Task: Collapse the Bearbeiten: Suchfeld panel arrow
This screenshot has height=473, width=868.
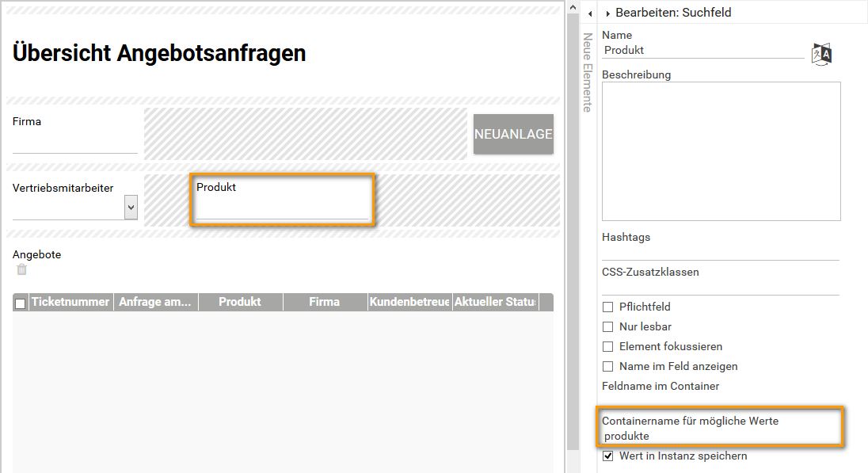Action: [x=589, y=13]
